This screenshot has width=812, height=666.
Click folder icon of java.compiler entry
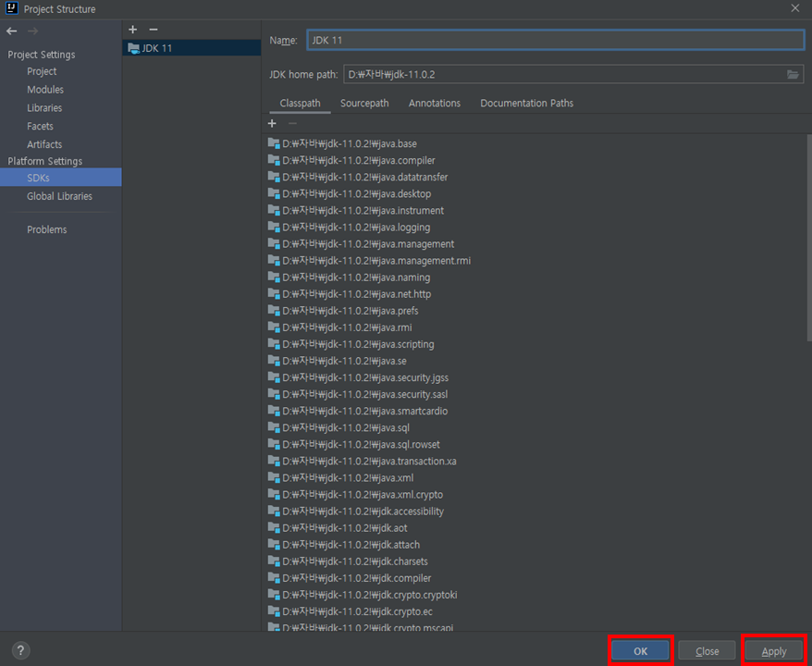pos(274,160)
